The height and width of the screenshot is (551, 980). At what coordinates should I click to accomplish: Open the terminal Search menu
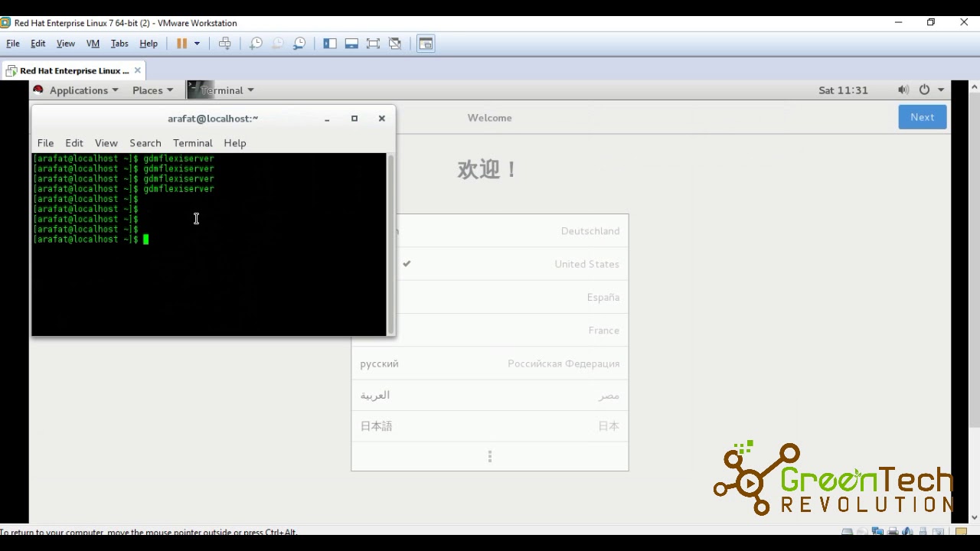[x=145, y=143]
